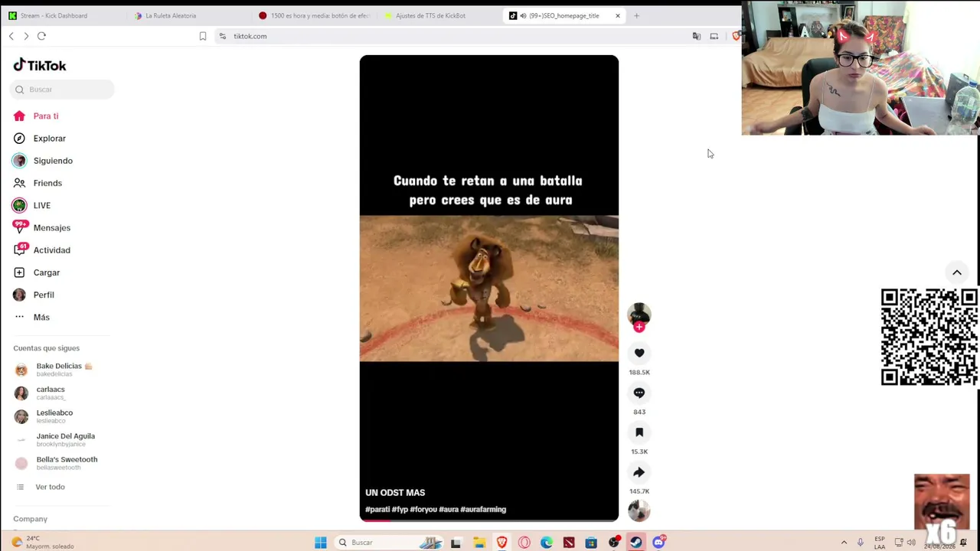This screenshot has height=551, width=980.
Task: Open a new browser tab
Action: click(636, 15)
